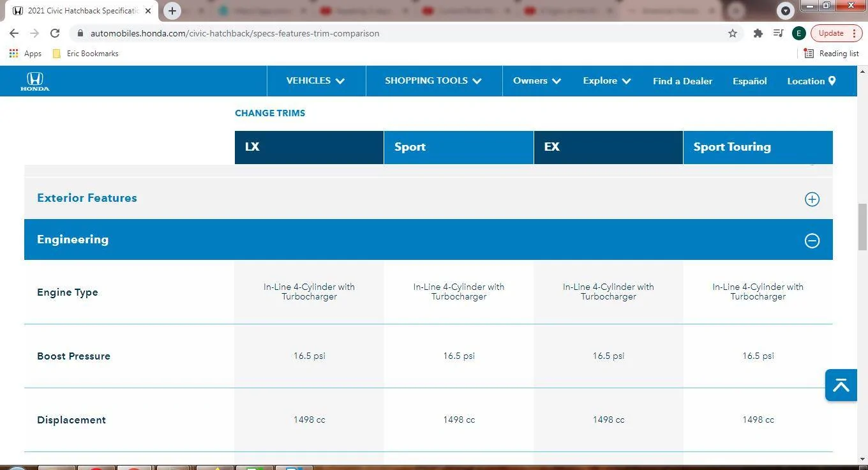Image resolution: width=868 pixels, height=470 pixels.
Task: Open the VEHICLES dropdown menu
Action: click(x=315, y=81)
